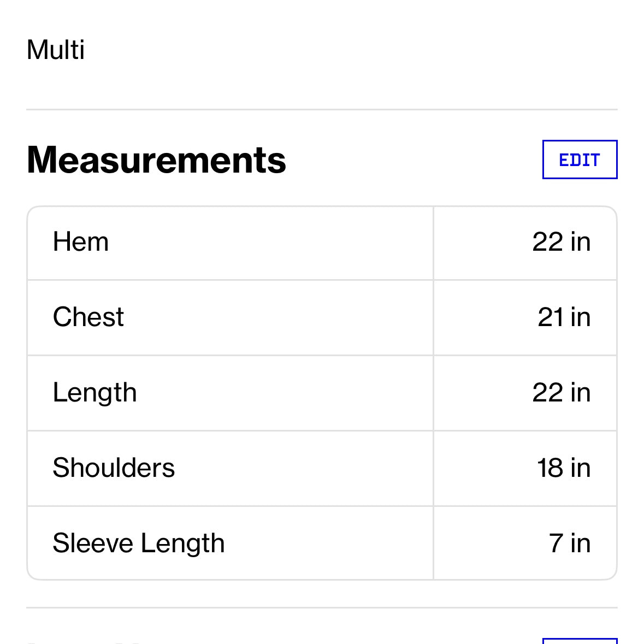Select the Chest row label
Viewport: 644px width, 644px height.
tap(88, 317)
